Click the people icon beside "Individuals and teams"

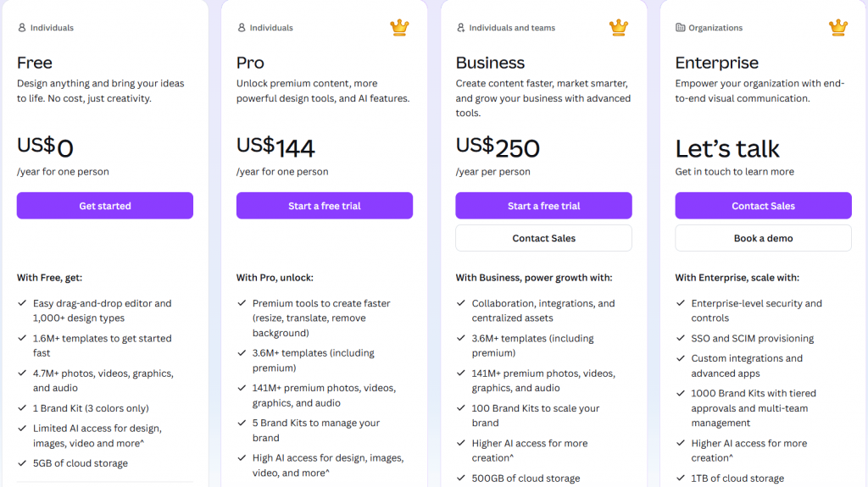click(x=461, y=28)
